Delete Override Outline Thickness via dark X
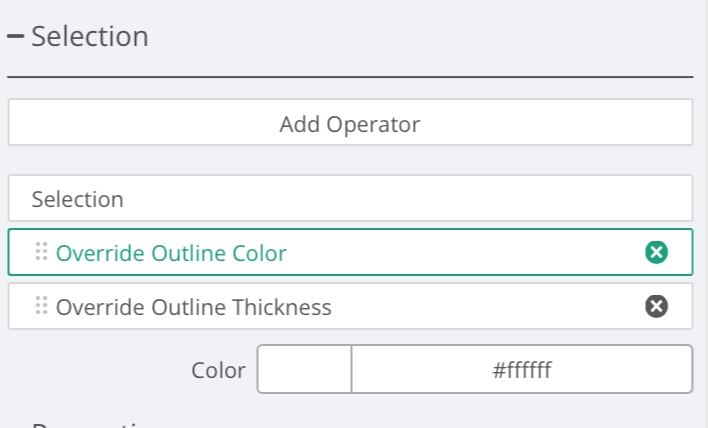 tap(656, 307)
